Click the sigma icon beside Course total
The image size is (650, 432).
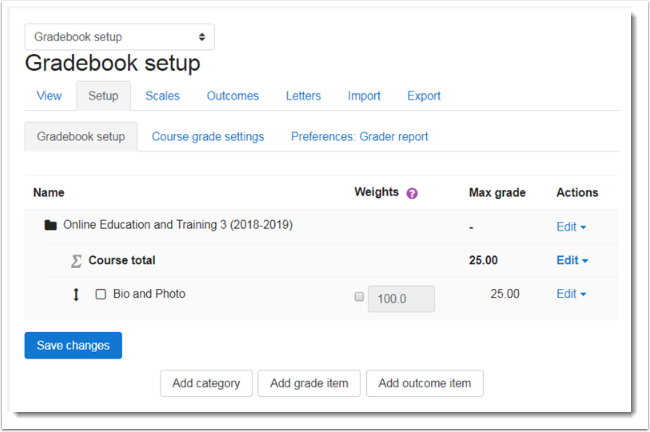(76, 261)
